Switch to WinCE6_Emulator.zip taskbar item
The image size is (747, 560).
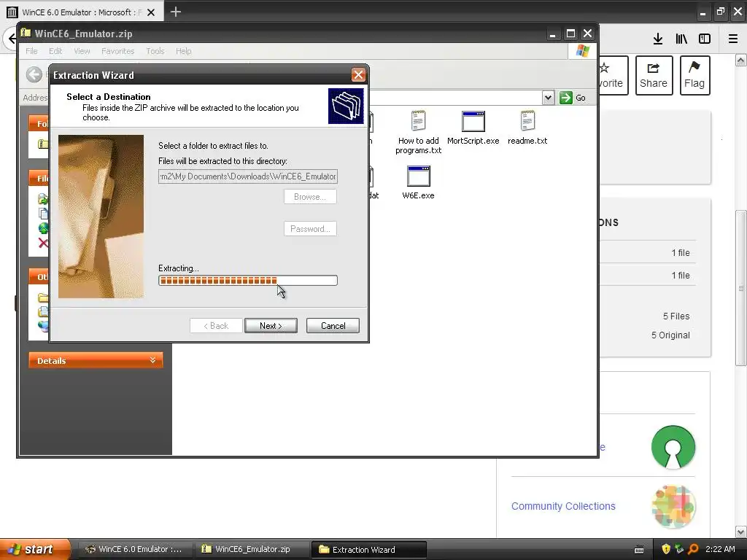251,549
